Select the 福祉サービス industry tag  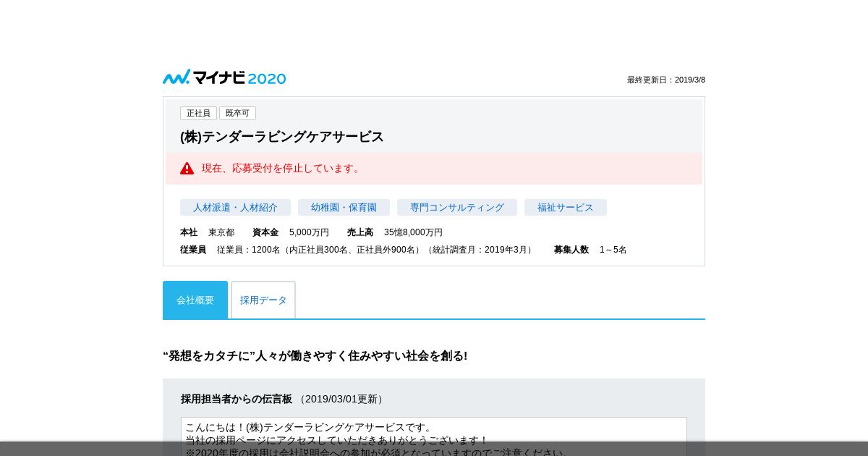click(566, 207)
